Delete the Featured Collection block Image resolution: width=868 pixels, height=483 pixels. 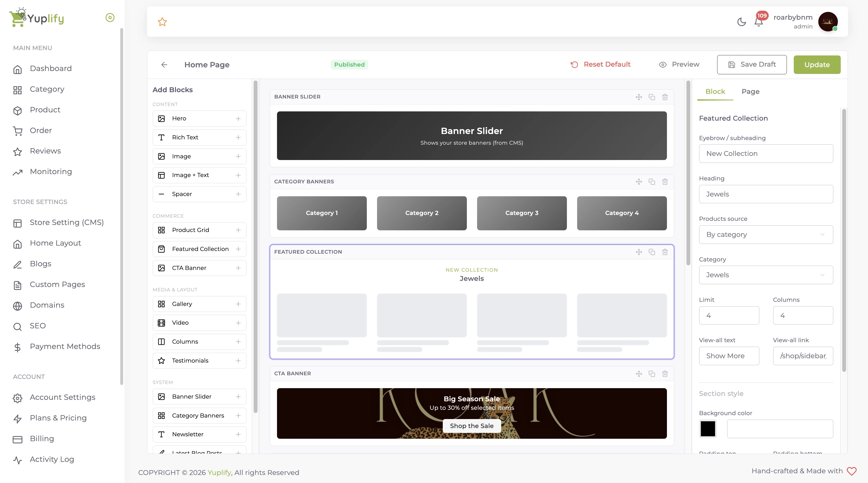click(665, 252)
